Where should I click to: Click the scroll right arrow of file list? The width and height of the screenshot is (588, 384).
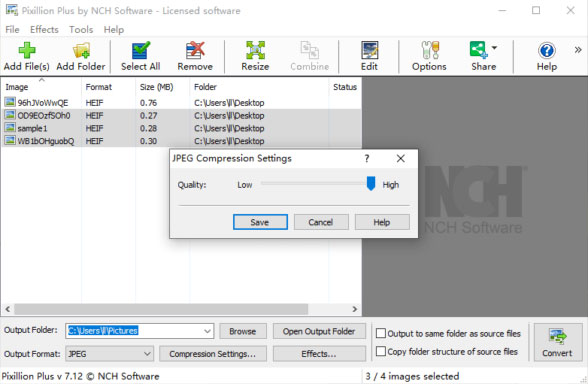tap(355, 309)
